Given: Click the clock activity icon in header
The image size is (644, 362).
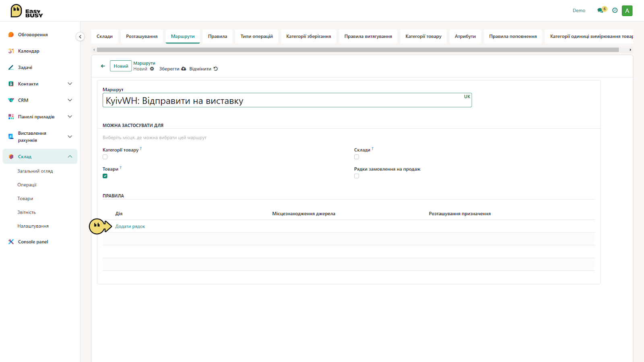Looking at the screenshot, I should tap(615, 10).
